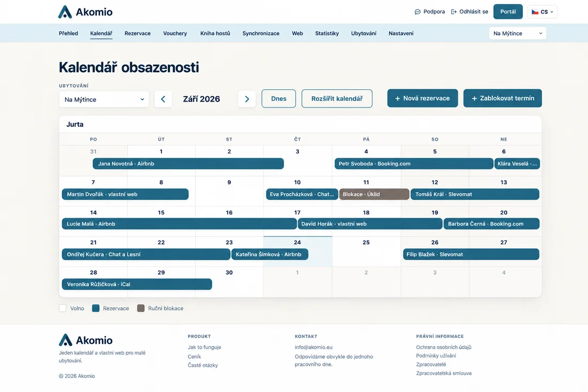
Task: Switch to the Rezervace tab
Action: point(137,33)
